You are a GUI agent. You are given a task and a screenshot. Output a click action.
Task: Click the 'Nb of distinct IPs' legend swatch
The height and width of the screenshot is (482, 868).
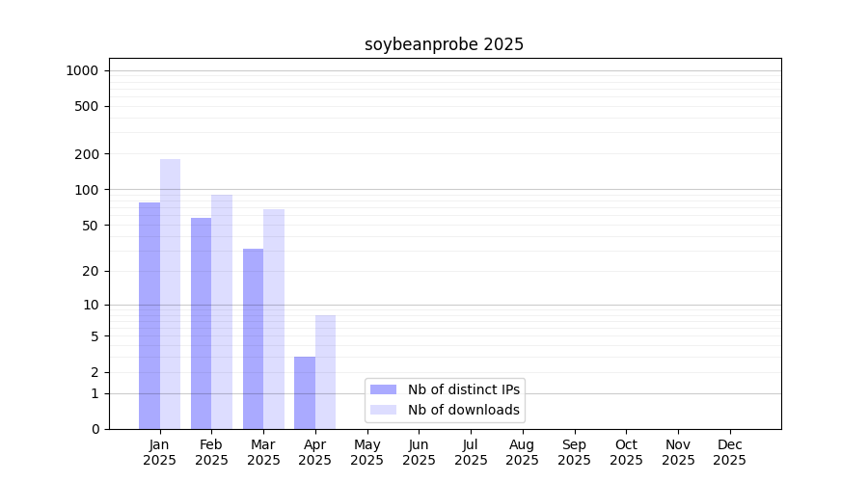click(x=383, y=389)
